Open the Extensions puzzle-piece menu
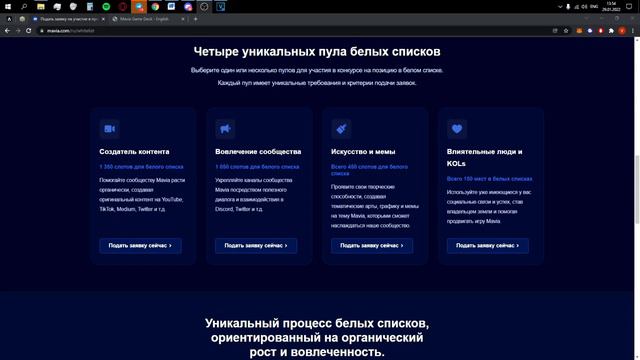Viewport: 640px width, 360px height. click(x=611, y=31)
